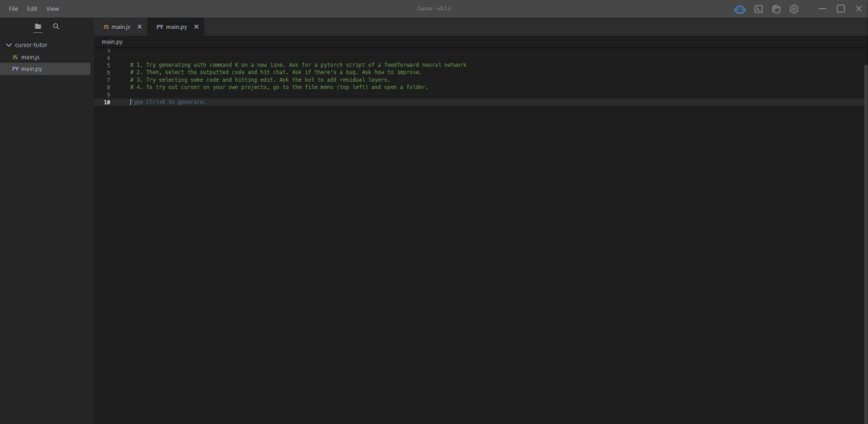The height and width of the screenshot is (424, 868).
Task: Close the main.py tab
Action: (196, 26)
